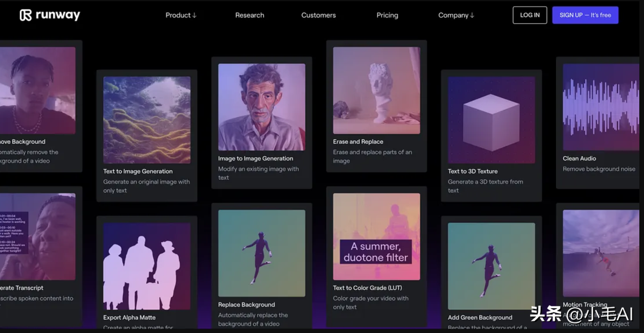Click the Text to Image Generation title
The width and height of the screenshot is (644, 333).
tap(138, 171)
